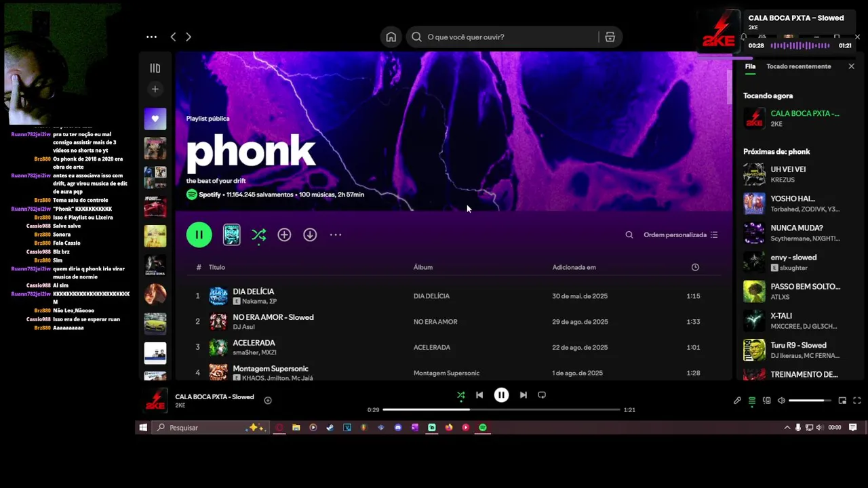Select the track ACELERADA

point(254,343)
